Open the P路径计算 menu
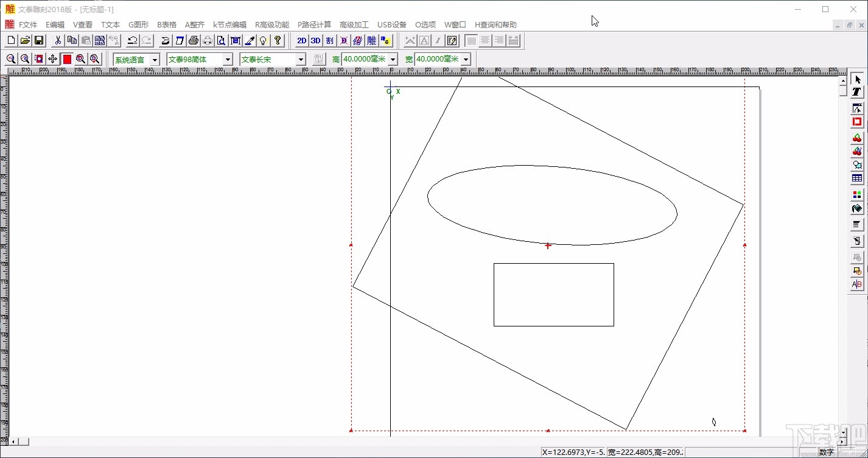The width and height of the screenshot is (868, 458). 314,25
